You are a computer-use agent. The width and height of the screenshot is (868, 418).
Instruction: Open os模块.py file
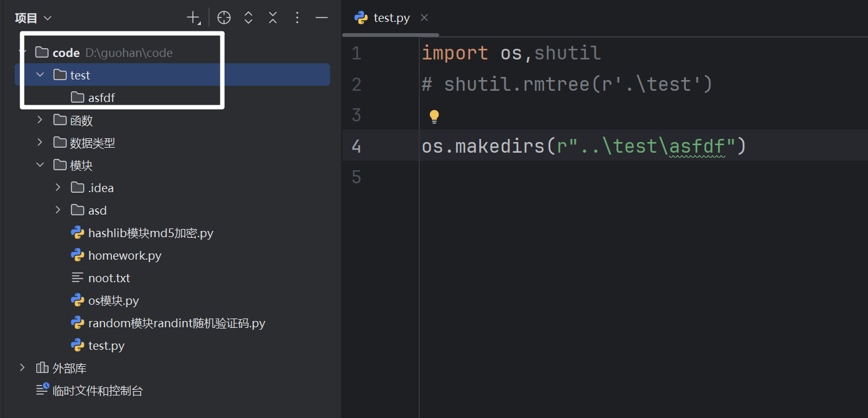(x=113, y=300)
